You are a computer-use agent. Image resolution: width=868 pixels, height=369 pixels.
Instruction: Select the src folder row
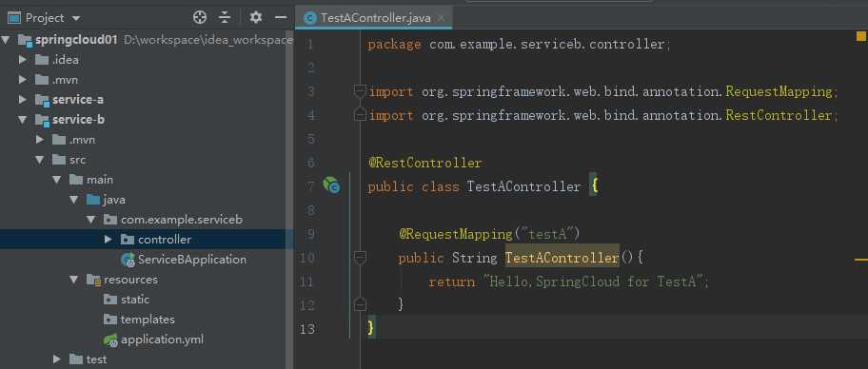point(147,160)
